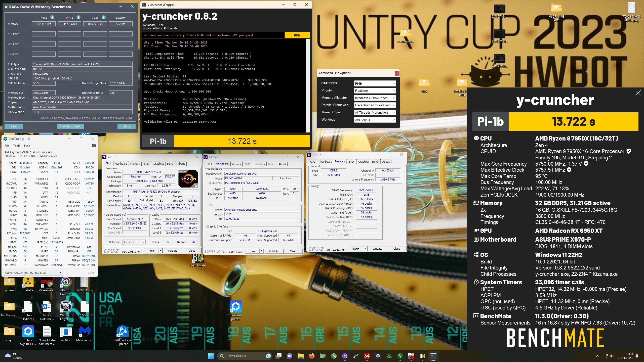644x362 pixels.
Task: Open the stick folder on desktop
Action: click(424, 86)
